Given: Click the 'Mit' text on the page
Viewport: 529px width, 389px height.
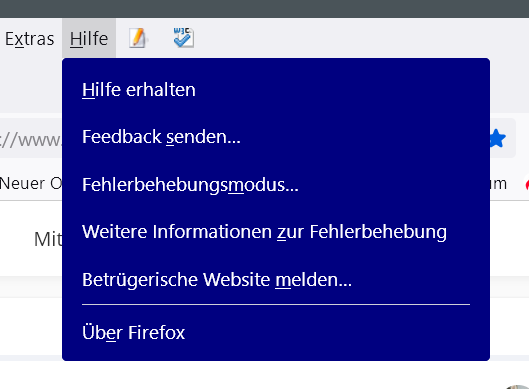Looking at the screenshot, I should (48, 240).
